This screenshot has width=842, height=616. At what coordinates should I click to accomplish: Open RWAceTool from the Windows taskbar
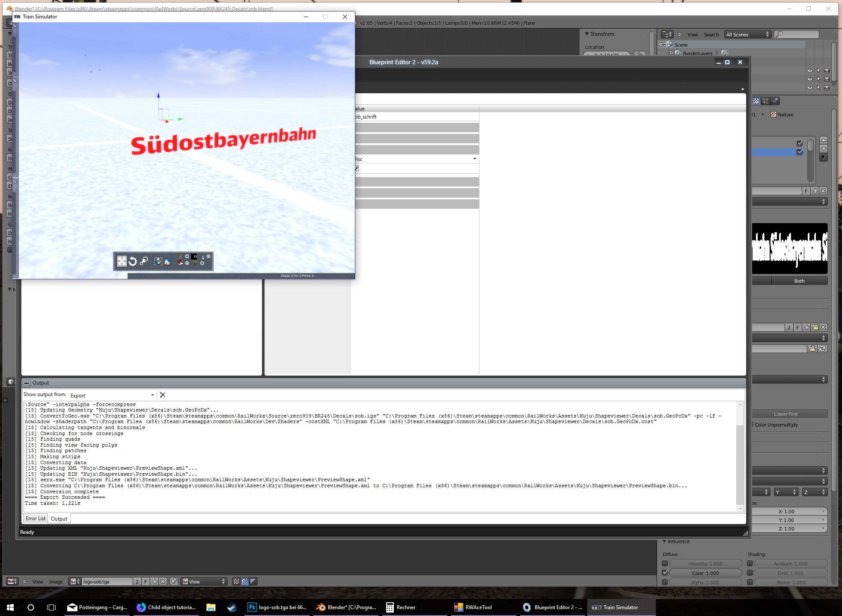click(x=473, y=607)
